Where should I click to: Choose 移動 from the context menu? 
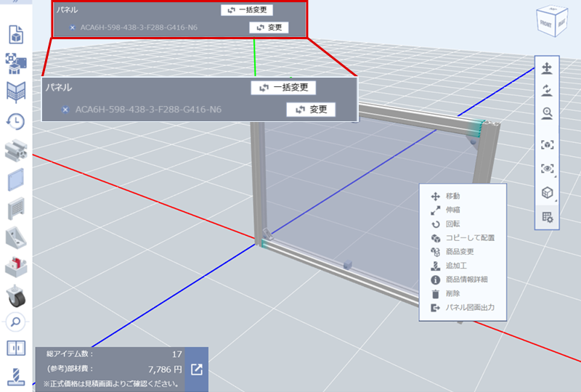tap(452, 196)
